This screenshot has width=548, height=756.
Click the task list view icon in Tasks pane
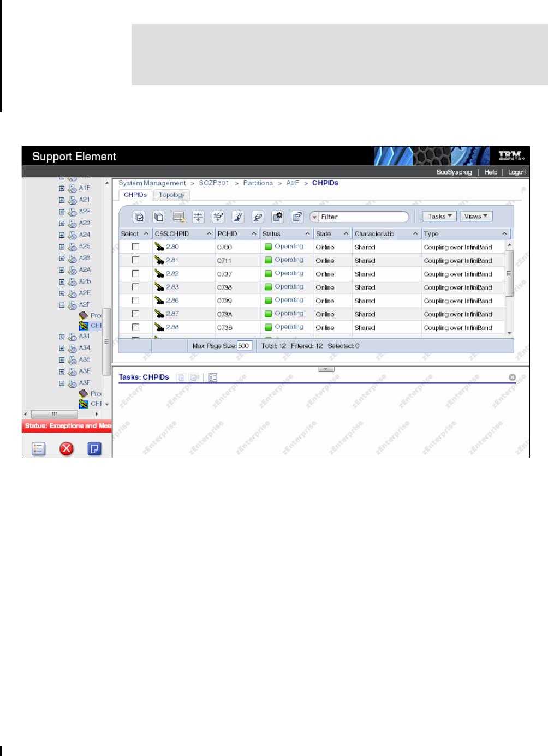pos(213,377)
